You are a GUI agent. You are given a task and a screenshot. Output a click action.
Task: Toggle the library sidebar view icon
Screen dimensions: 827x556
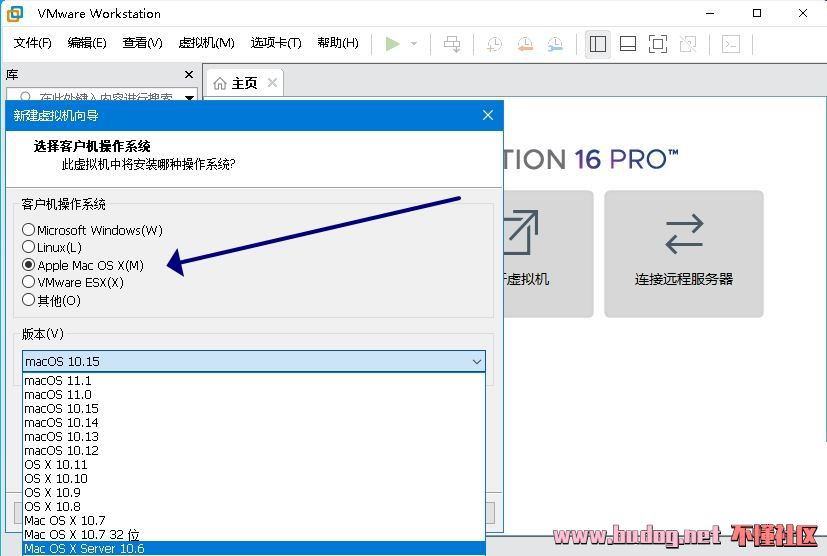pos(598,44)
